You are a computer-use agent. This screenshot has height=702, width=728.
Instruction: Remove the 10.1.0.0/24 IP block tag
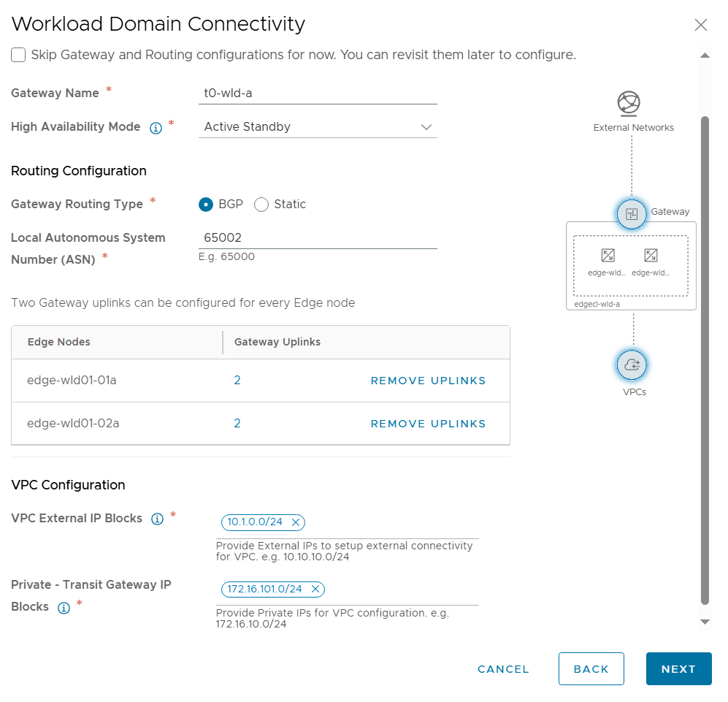tap(296, 522)
